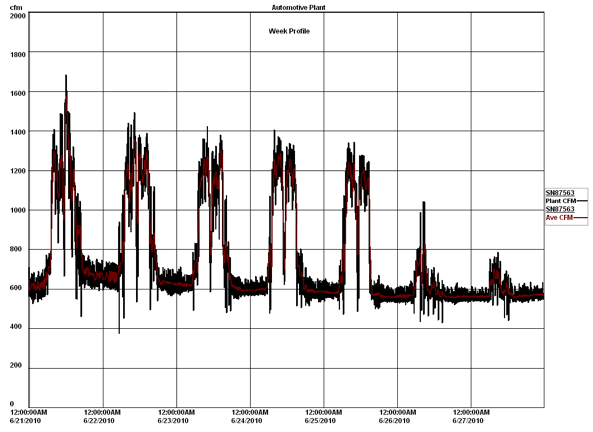Image resolution: width=593 pixels, height=432 pixels.
Task: Select 'Plant CFM' legend entry
Action: click(566, 201)
